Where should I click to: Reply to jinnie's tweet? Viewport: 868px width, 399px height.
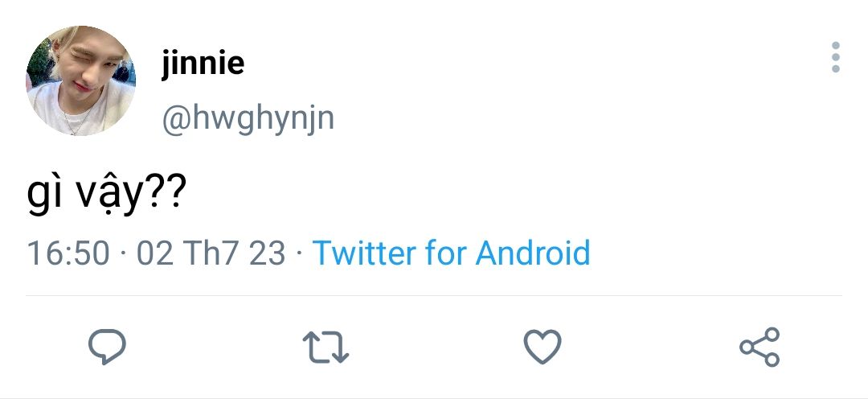pyautogui.click(x=107, y=347)
